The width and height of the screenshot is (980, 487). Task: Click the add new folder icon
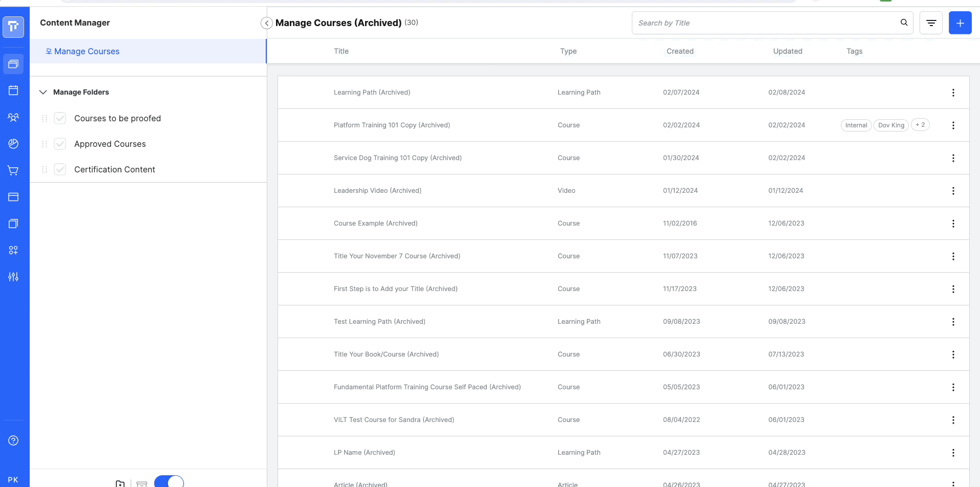pos(120,483)
